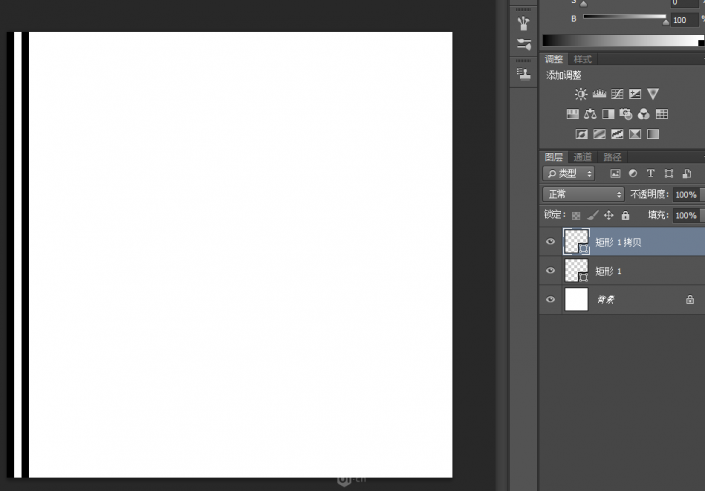
Task: Add a Curves adjustment
Action: (617, 94)
